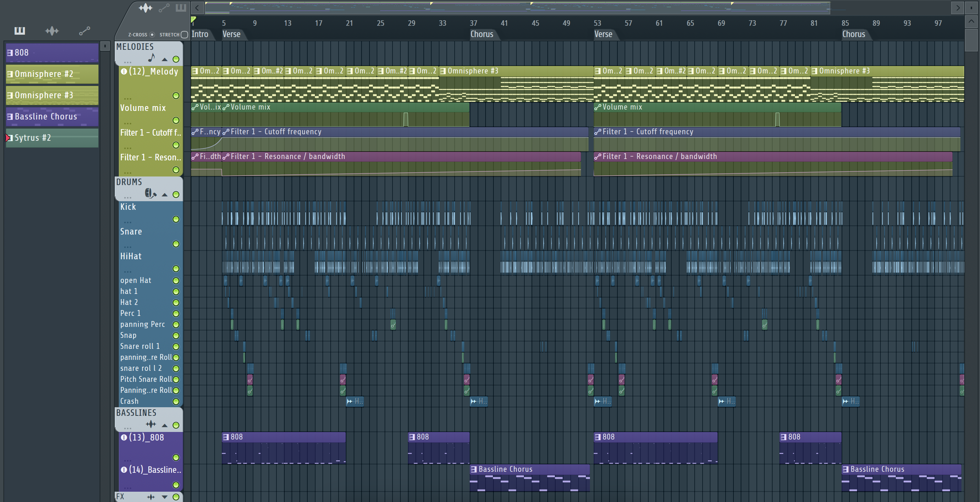Select the Pitch Snare Roll track header
Image resolution: width=980 pixels, height=502 pixels.
point(151,379)
